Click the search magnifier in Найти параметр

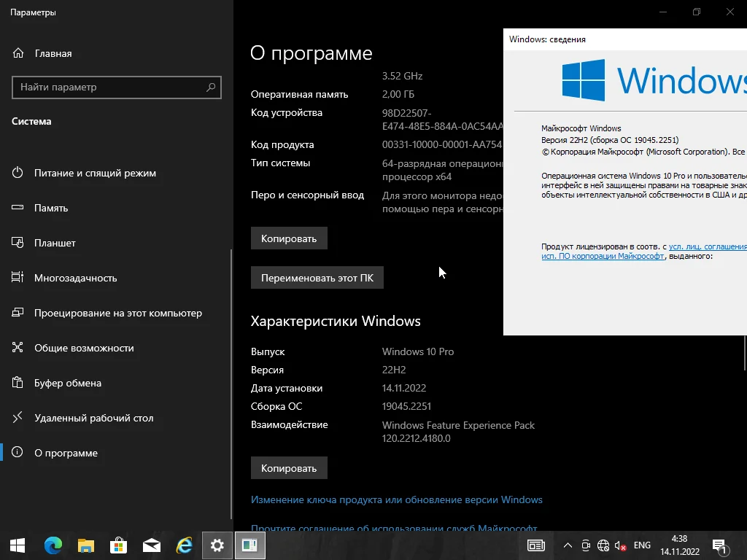(211, 87)
